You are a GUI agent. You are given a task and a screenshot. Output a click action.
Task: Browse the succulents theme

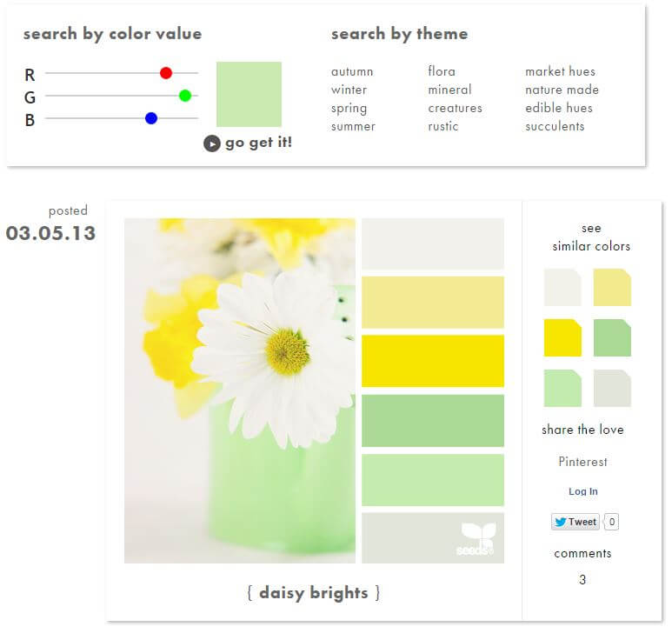tap(555, 126)
